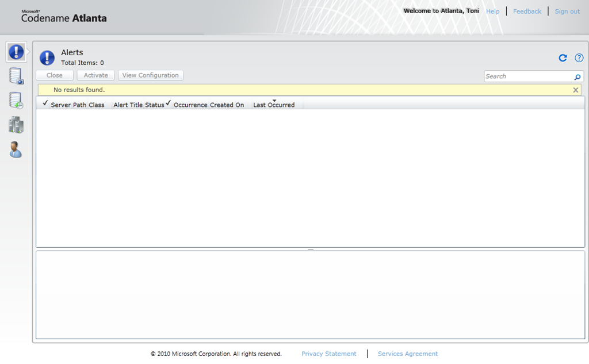Viewport: 589px width, 364px height.
Task: Click the Close button
Action: (55, 75)
